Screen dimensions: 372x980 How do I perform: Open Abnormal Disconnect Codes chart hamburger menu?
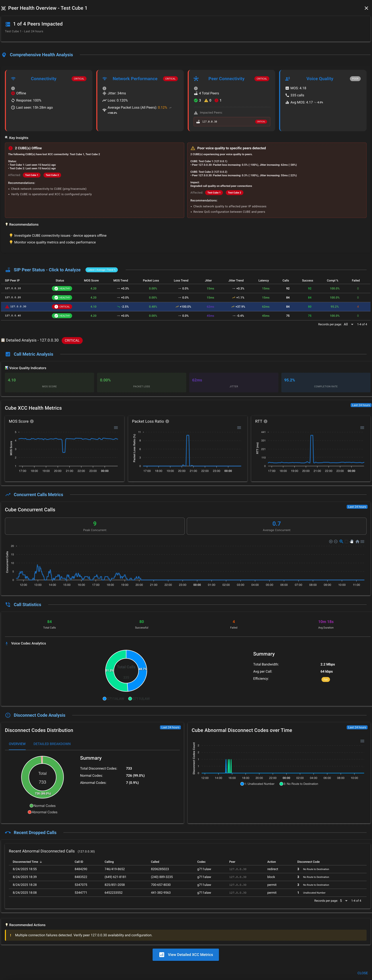362,741
